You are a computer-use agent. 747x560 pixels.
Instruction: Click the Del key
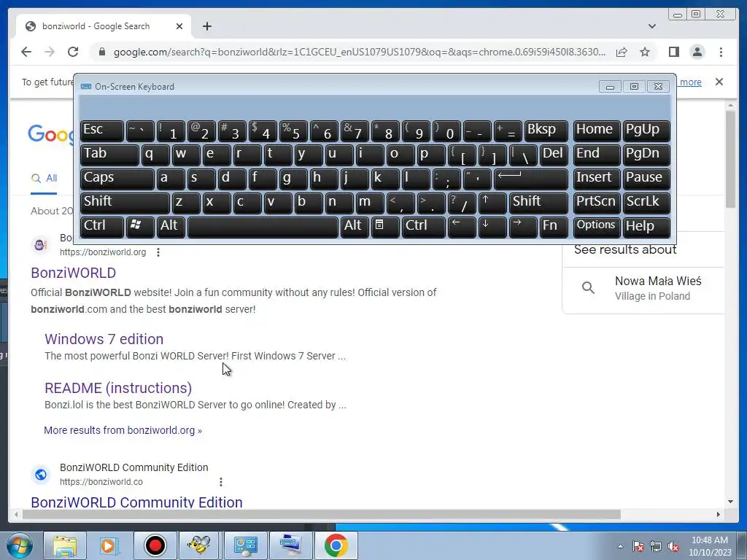[554, 155]
